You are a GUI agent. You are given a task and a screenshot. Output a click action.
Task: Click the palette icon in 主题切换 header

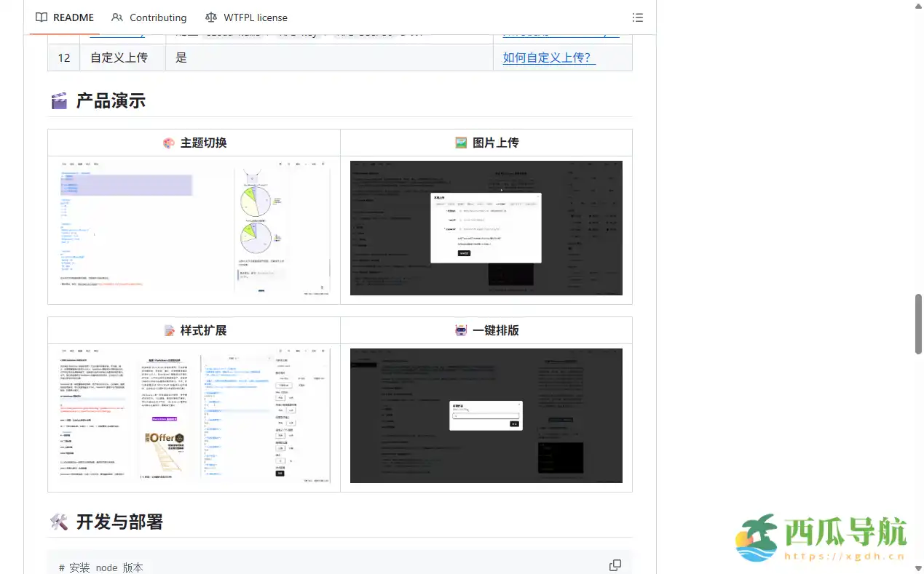tap(169, 143)
